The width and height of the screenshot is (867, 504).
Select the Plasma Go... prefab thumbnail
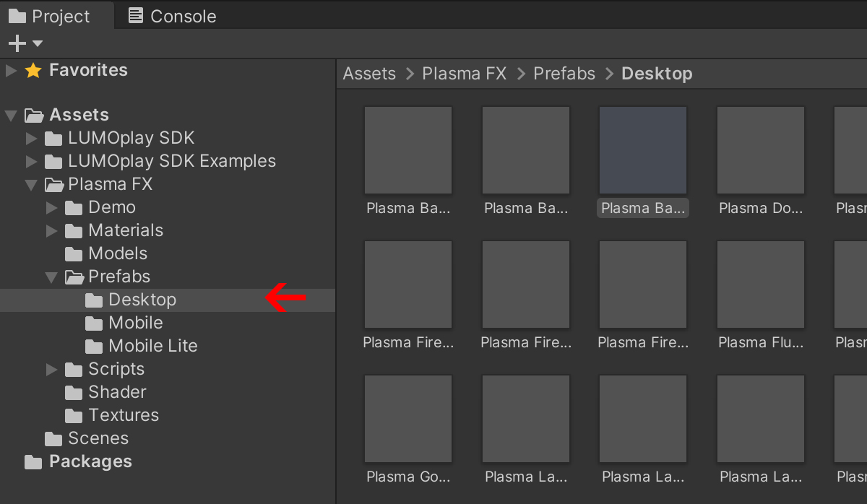pyautogui.click(x=408, y=419)
